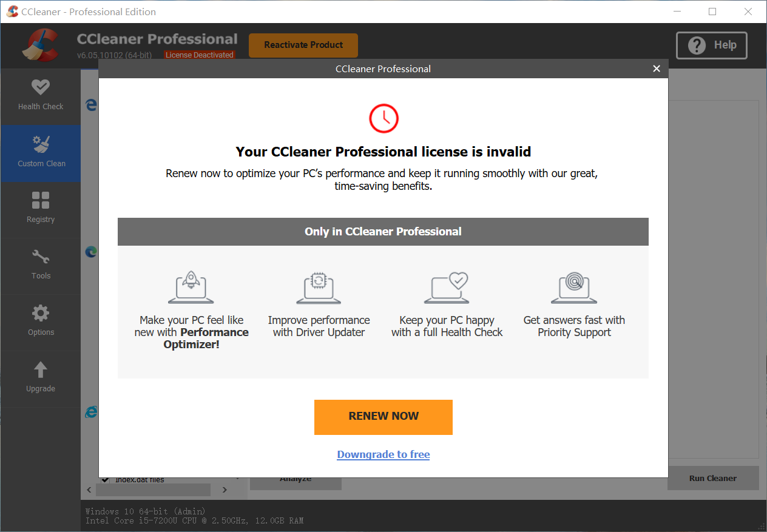Click the Upgrade arrow in sidebar
Image resolution: width=767 pixels, height=532 pixels.
pos(41,379)
